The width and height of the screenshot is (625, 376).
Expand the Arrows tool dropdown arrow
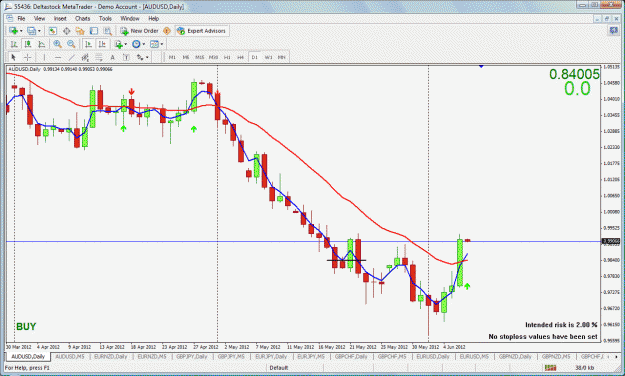[147, 57]
